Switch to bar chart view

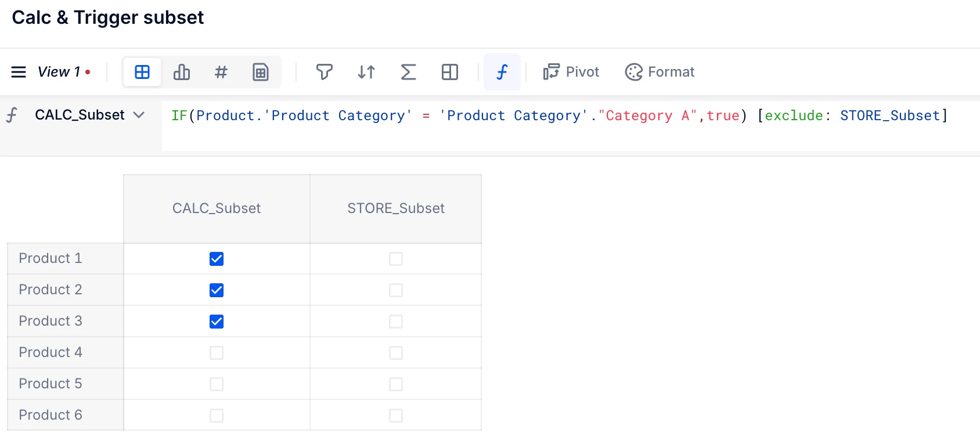tap(182, 72)
